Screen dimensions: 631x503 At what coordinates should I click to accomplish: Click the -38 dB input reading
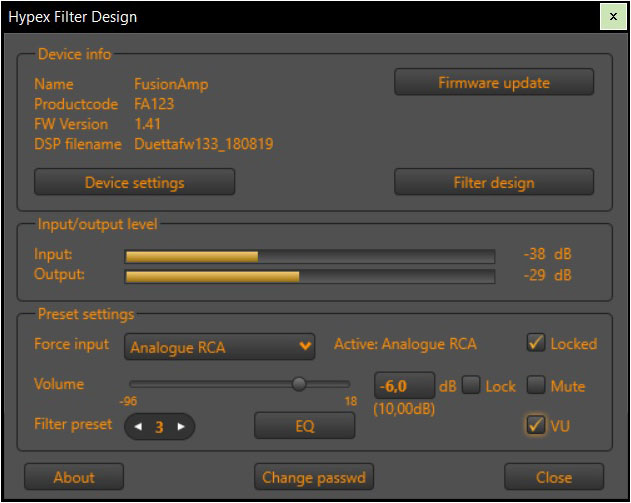[x=547, y=254]
